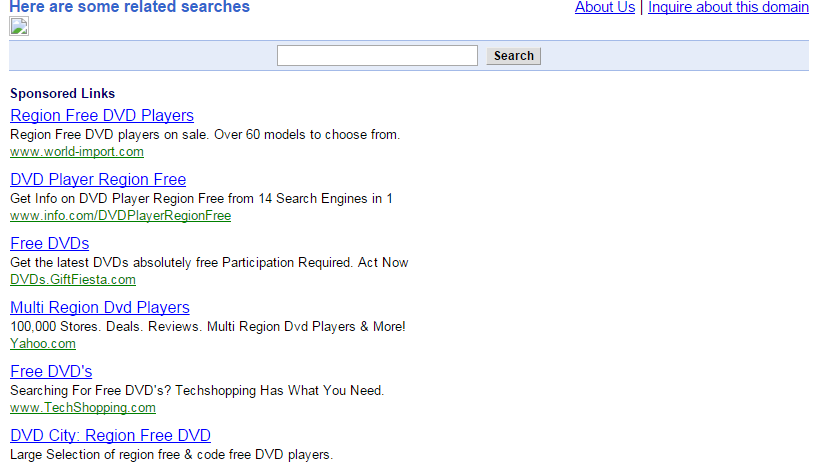813x465 pixels.
Task: Click text 'Large Selection of region free'
Action: click(x=95, y=455)
